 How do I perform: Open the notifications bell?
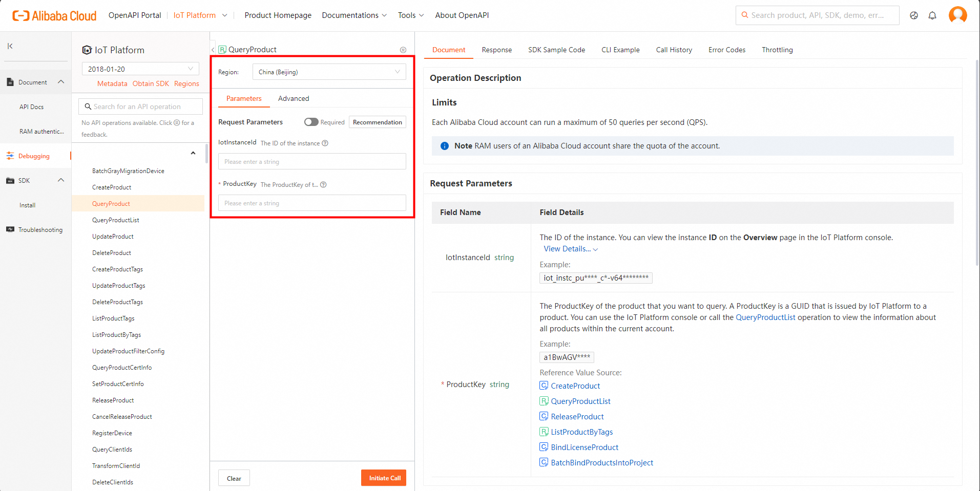[x=932, y=15]
